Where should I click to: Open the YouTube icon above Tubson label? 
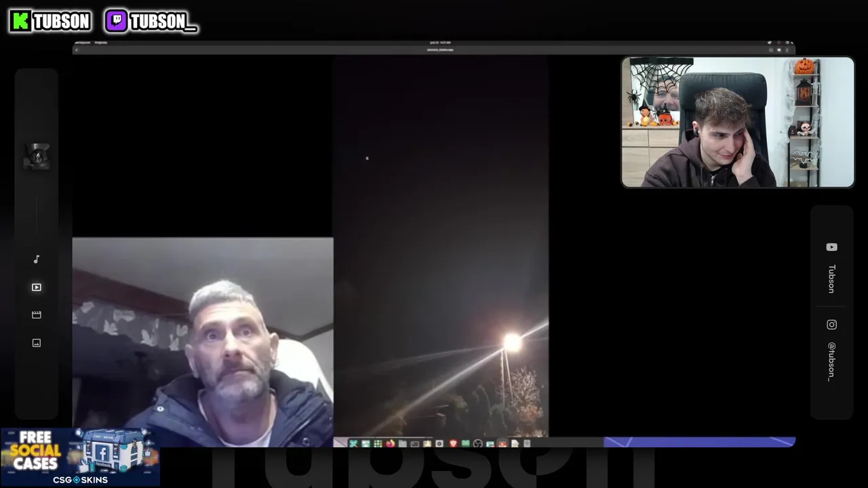831,247
